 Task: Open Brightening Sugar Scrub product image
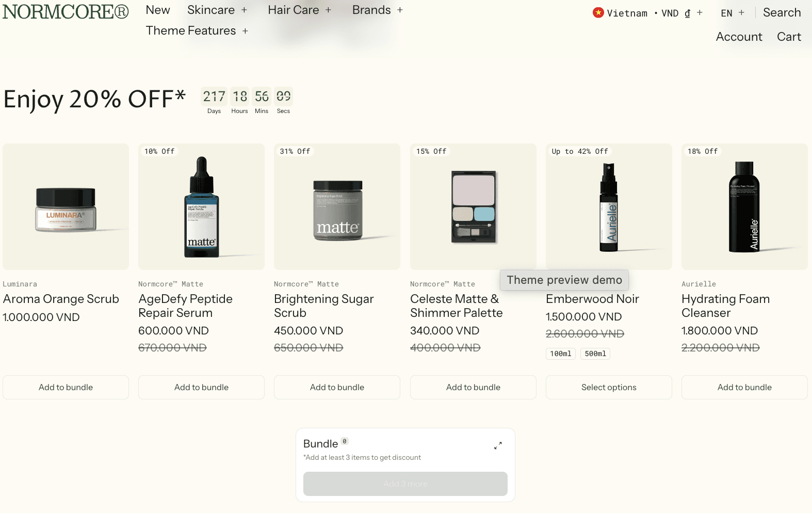pos(337,206)
